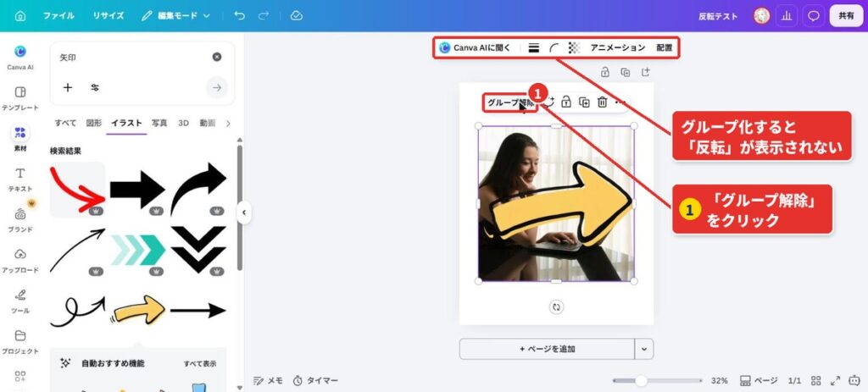Choose the black double down chevrons
The width and height of the screenshot is (868, 392).
click(x=198, y=251)
